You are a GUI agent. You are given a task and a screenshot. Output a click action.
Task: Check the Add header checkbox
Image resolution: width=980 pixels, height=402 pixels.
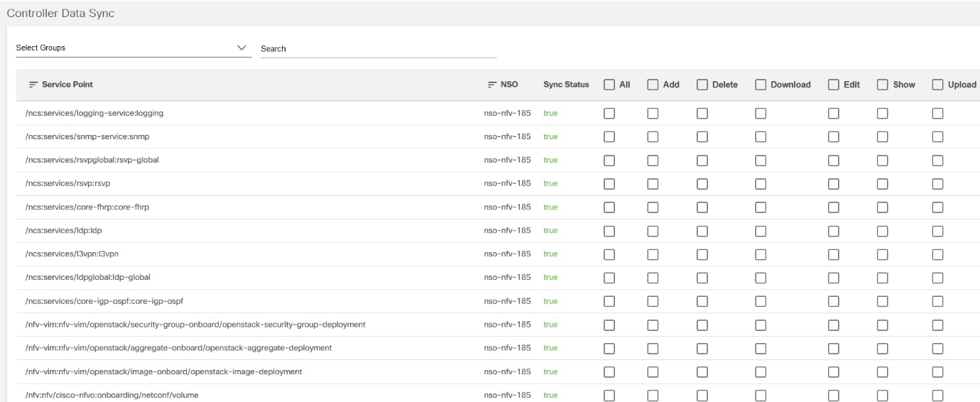tap(652, 85)
